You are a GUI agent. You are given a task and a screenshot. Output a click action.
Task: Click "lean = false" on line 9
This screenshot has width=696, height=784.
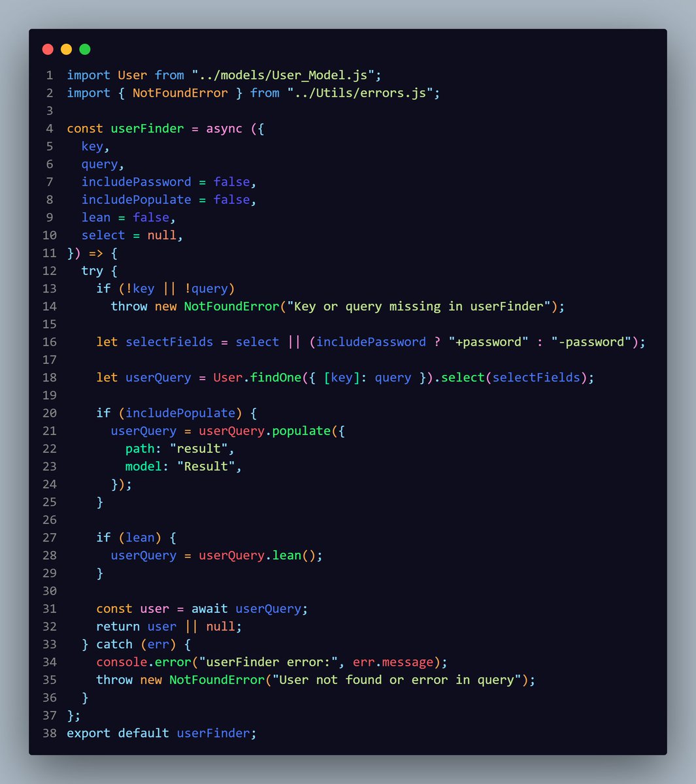125,218
